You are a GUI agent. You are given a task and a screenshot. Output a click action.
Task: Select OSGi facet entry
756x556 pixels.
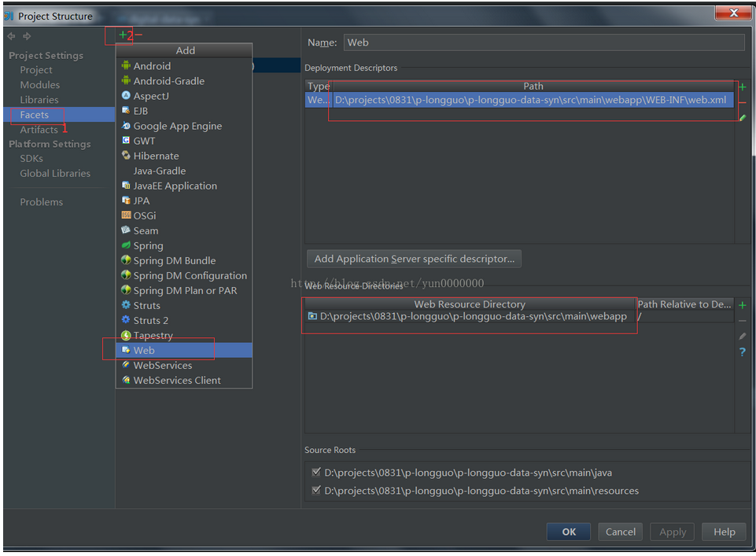[x=184, y=215]
